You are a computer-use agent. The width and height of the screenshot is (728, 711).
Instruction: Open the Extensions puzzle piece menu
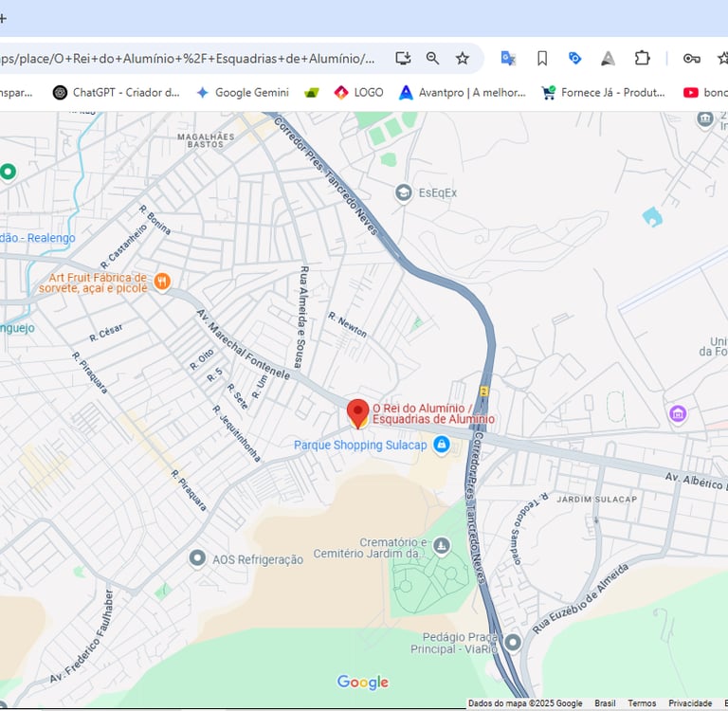(x=642, y=59)
